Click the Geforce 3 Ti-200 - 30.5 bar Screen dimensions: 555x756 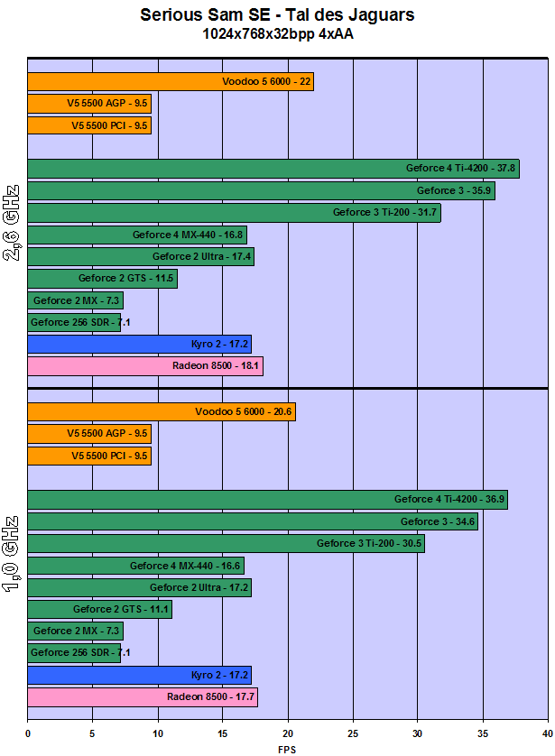pyautogui.click(x=226, y=544)
